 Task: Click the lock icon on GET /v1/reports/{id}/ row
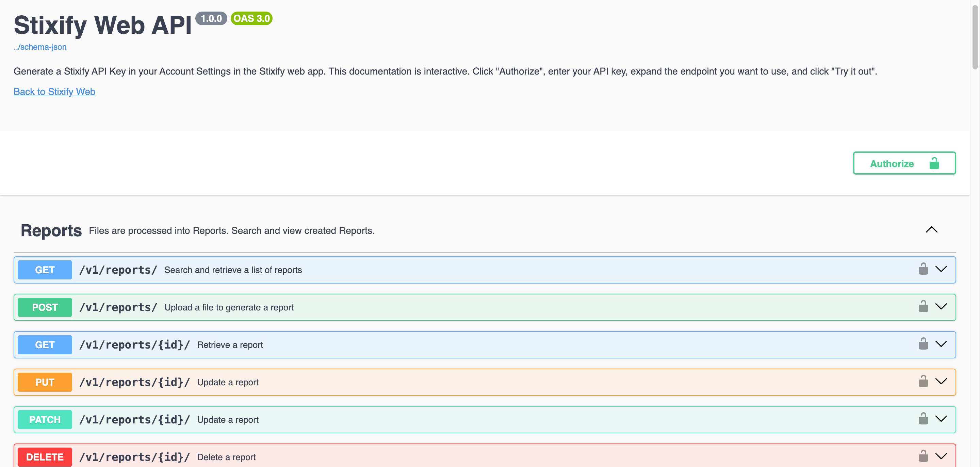[923, 344]
